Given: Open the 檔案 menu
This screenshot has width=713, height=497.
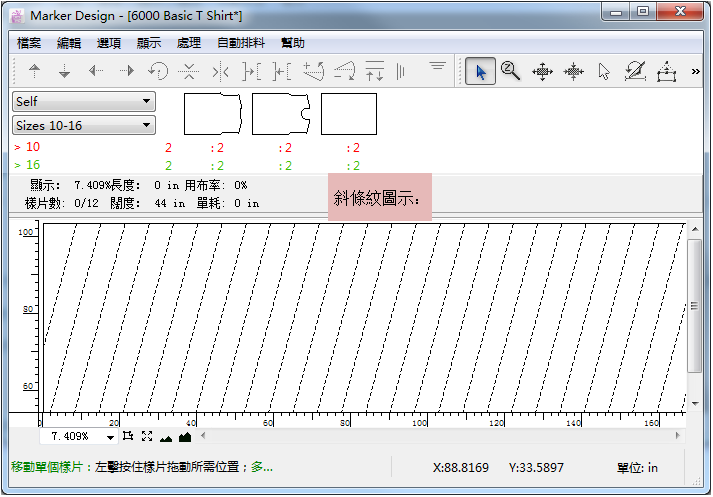Looking at the screenshot, I should pyautogui.click(x=30, y=43).
